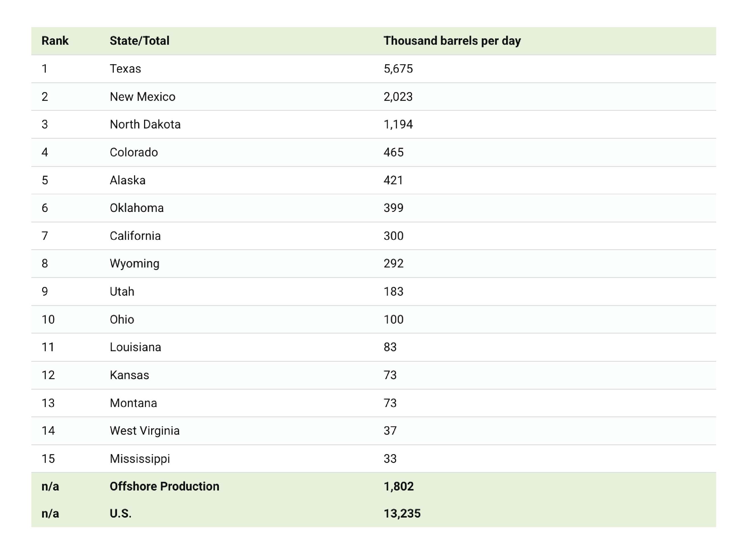Select the Texas state cell
The height and width of the screenshot is (556, 756).
coord(125,69)
